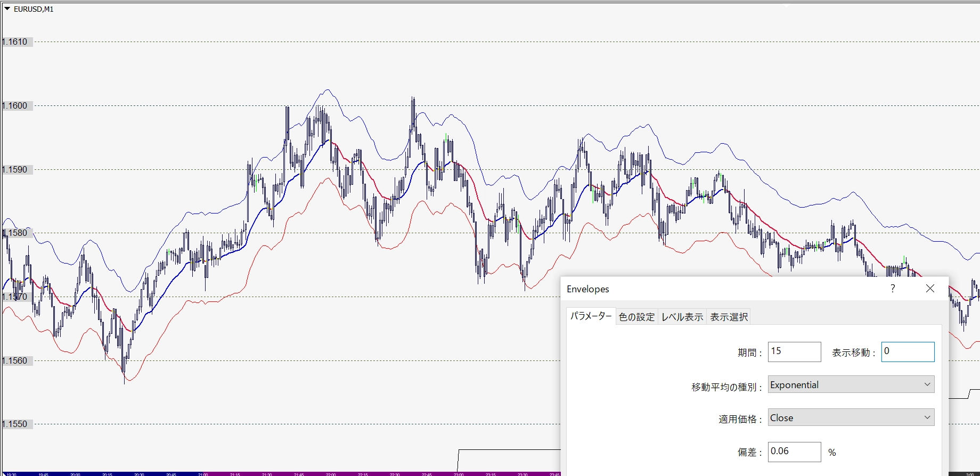
Task: Open the 移動平均の種別 Exponential dropdown
Action: (851, 385)
